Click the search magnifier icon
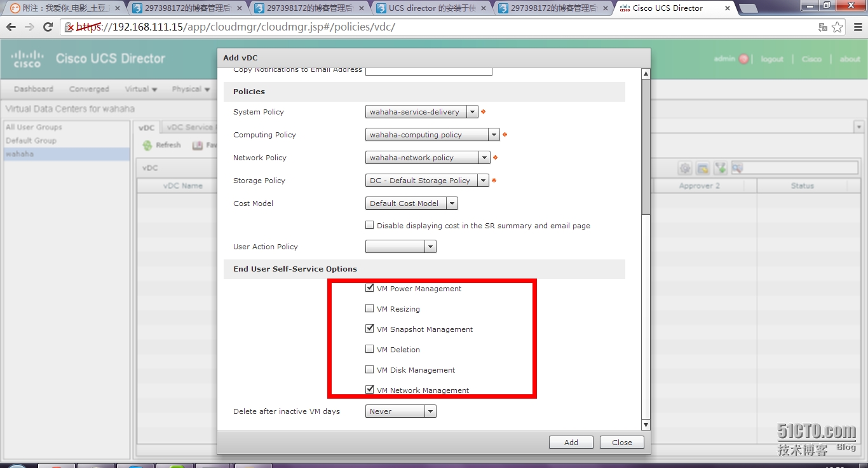This screenshot has width=868, height=468. point(738,169)
